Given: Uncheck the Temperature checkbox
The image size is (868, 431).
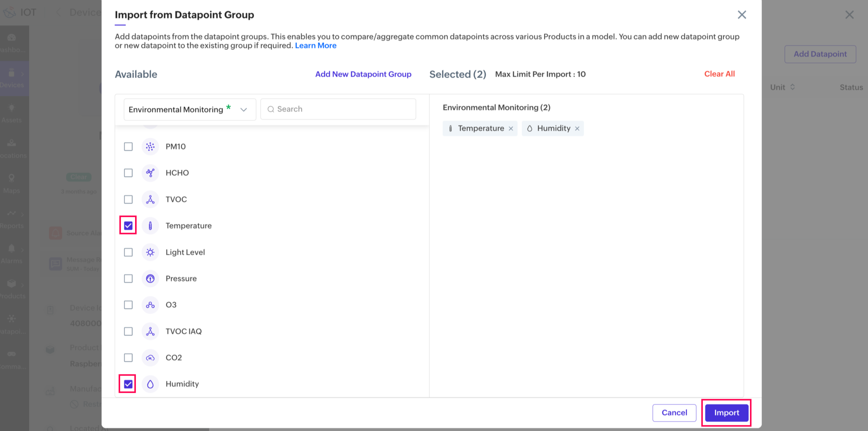Looking at the screenshot, I should pyautogui.click(x=128, y=226).
